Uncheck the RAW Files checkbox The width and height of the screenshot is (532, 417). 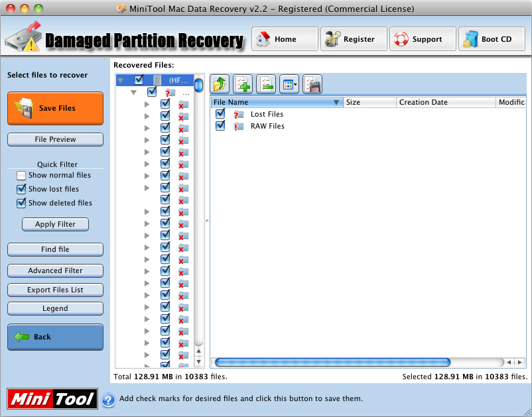[220, 126]
